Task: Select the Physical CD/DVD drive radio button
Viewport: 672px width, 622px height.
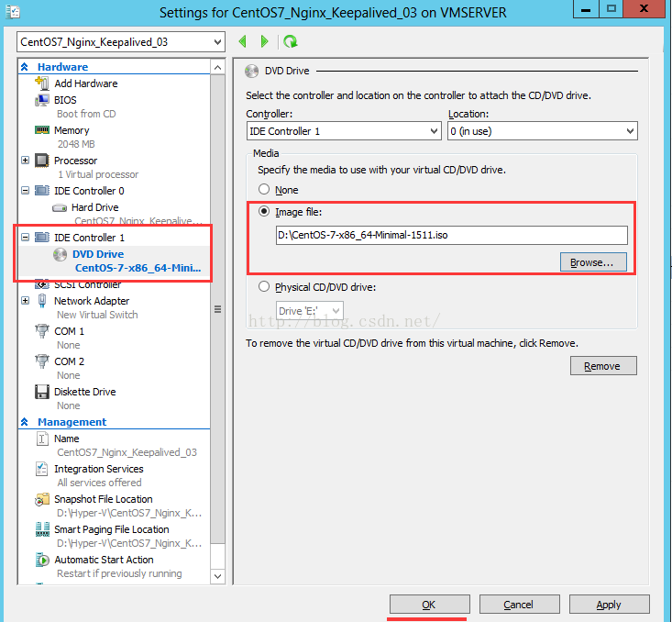Action: click(264, 286)
